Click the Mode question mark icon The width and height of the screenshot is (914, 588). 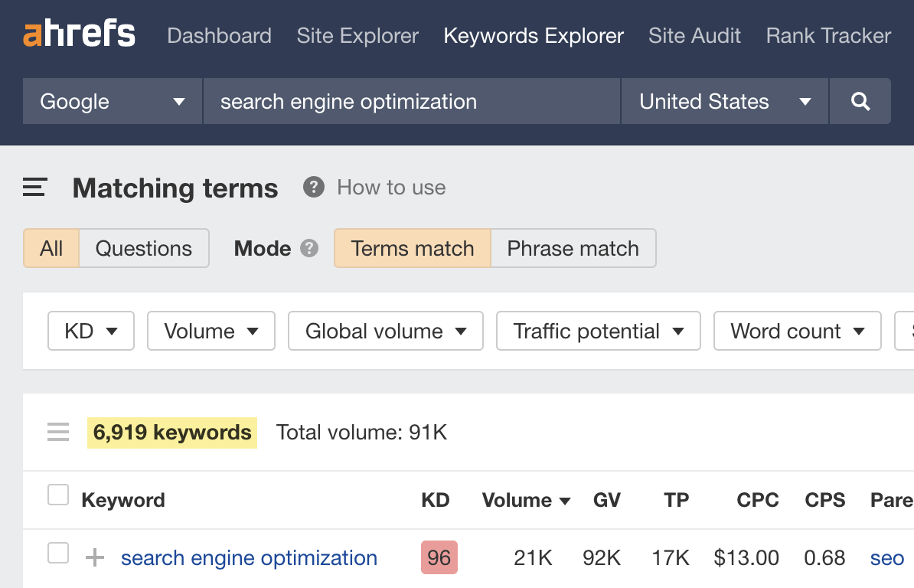(x=309, y=248)
